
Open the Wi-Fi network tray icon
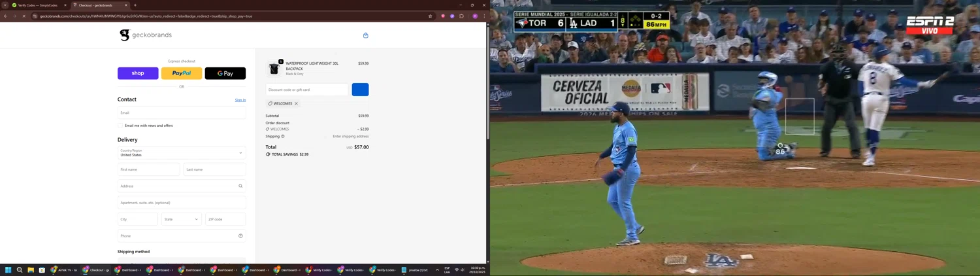coord(457,270)
